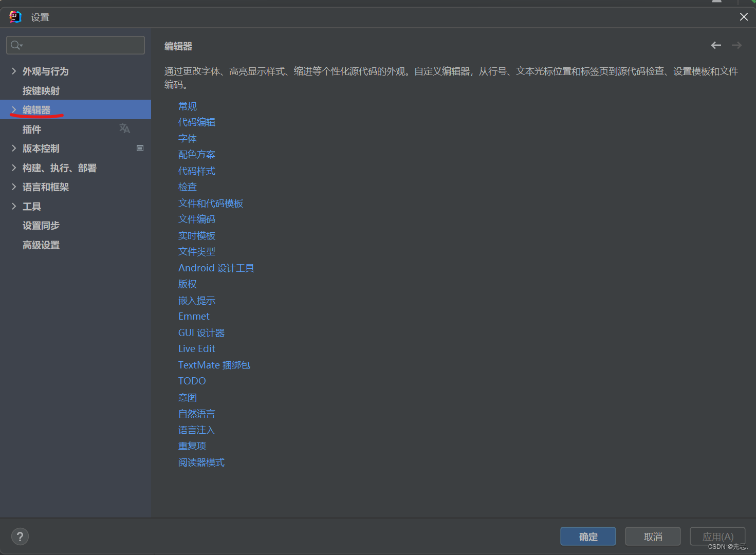The image size is (756, 555).
Task: Click the 应用(A) button
Action: [x=717, y=536]
